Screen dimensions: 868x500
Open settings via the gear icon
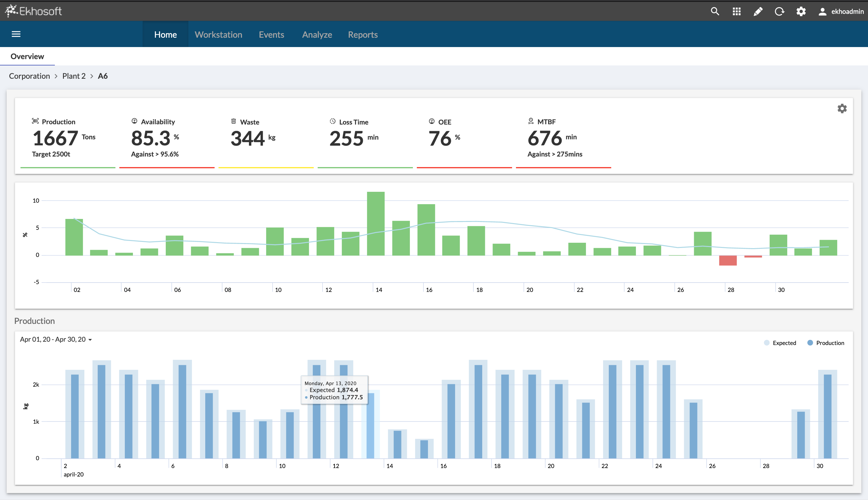[x=801, y=11]
